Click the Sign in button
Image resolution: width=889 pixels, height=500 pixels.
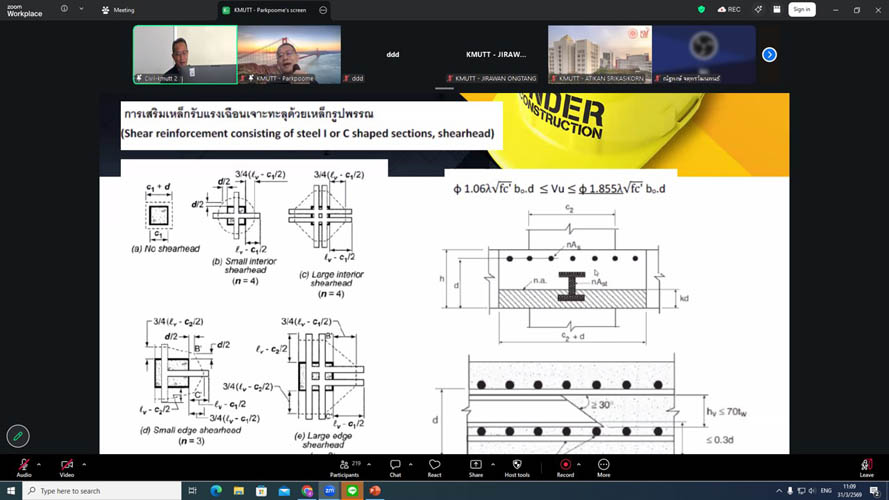point(801,9)
